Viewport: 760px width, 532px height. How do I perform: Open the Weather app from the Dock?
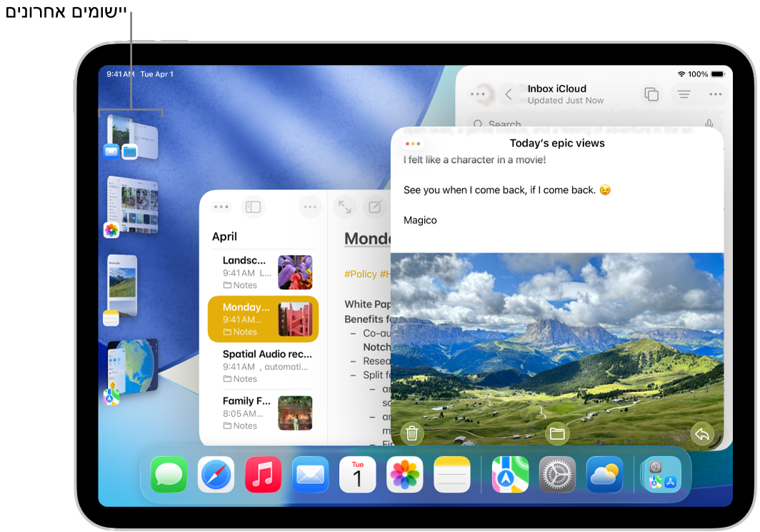click(604, 474)
